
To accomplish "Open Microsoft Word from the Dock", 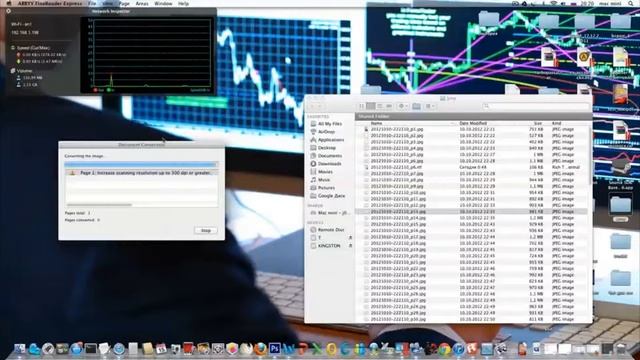I will click(289, 349).
